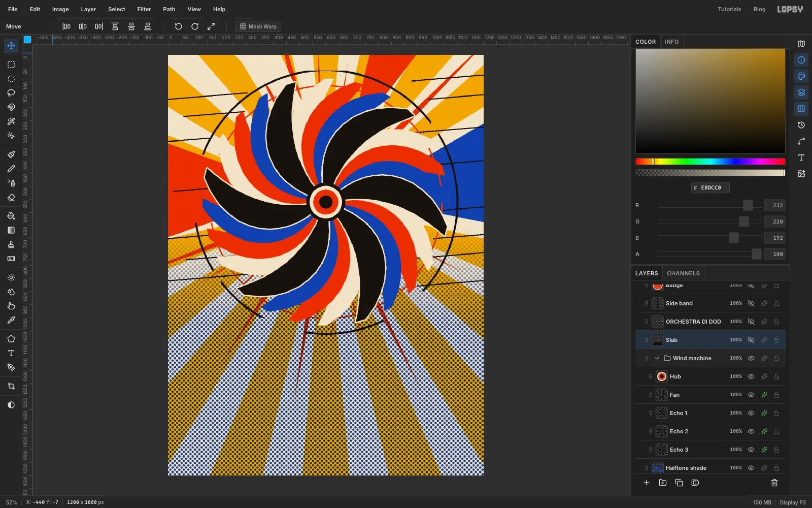This screenshot has width=812, height=508.
Task: Open the History panel icon
Action: (801, 125)
